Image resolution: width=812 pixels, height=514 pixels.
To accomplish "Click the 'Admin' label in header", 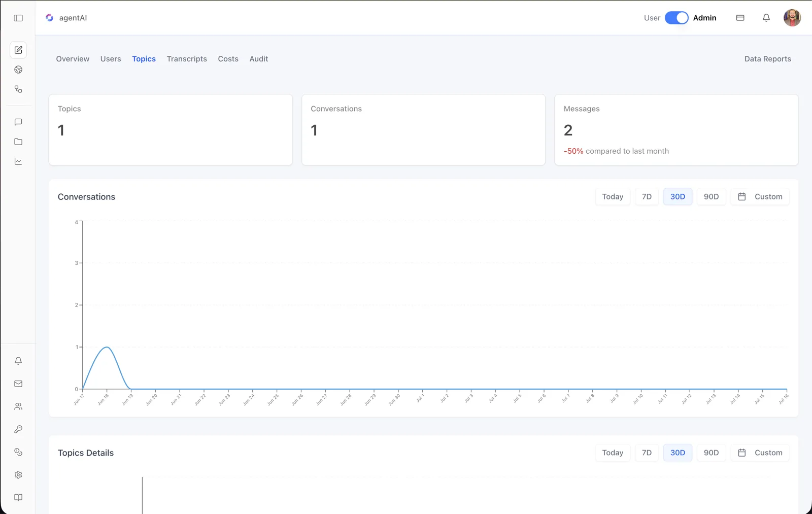I will pyautogui.click(x=704, y=18).
